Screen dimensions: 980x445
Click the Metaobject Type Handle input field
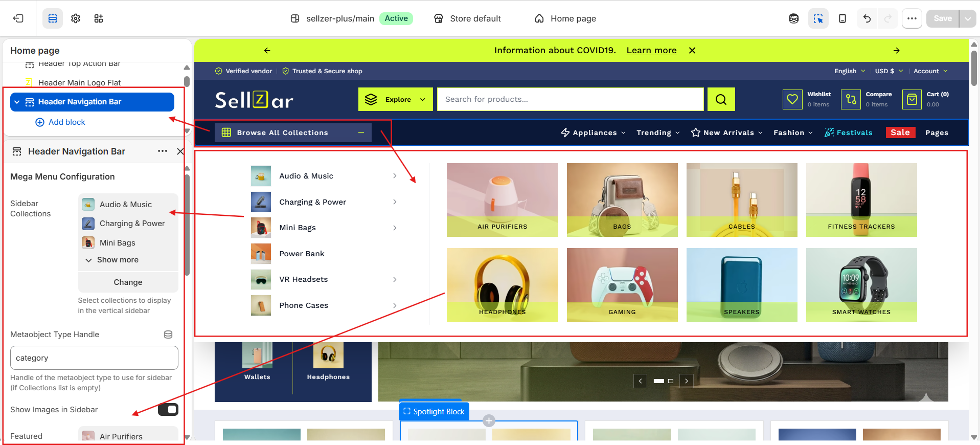pyautogui.click(x=94, y=358)
